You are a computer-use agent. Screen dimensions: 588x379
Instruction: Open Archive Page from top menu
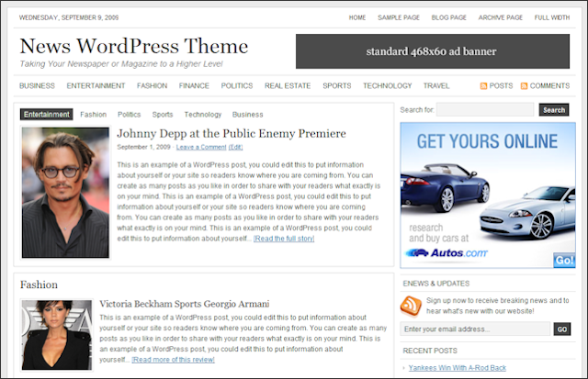[x=500, y=17]
